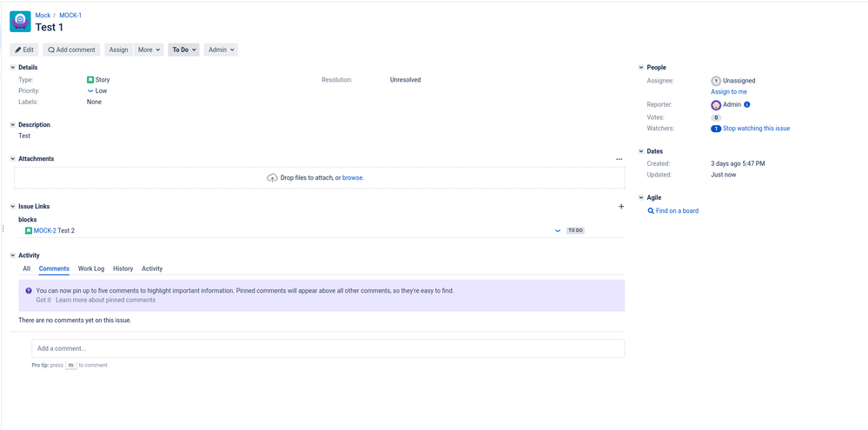Click Assign to me link
The height and width of the screenshot is (430, 868).
point(729,92)
